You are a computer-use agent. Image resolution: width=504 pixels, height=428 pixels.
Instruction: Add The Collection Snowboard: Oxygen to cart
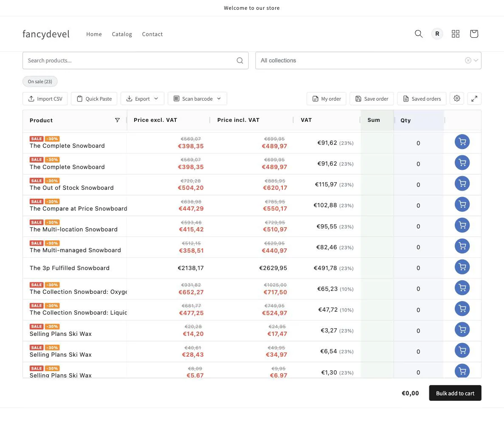pos(462,288)
